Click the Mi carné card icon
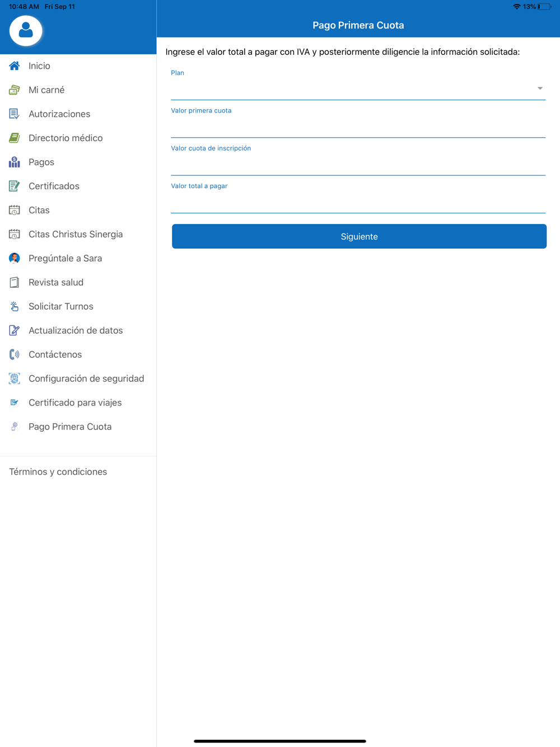 (x=15, y=90)
